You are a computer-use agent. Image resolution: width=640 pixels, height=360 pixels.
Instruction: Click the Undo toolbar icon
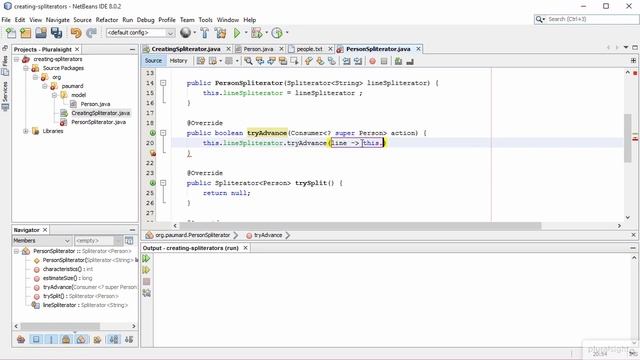pyautogui.click(x=76, y=33)
